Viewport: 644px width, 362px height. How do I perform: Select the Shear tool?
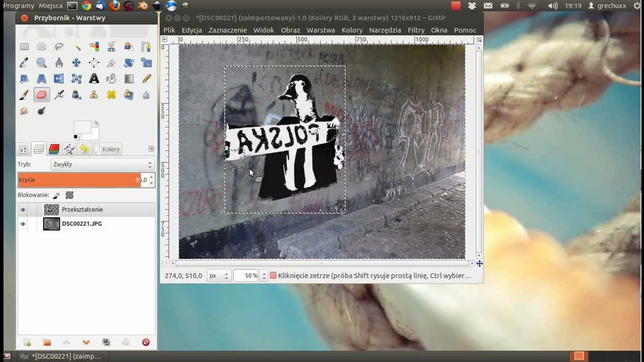tap(24, 79)
